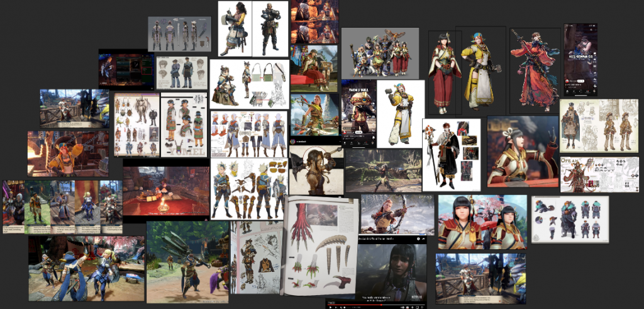
Task: Select the two blue-armored hunters screenshot
Action: pyautogui.click(x=86, y=268)
